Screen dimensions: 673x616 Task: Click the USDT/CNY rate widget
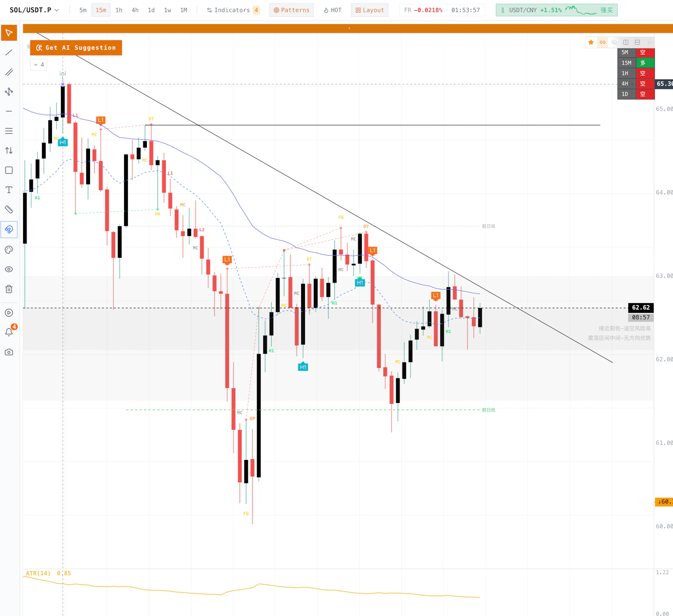coord(556,10)
